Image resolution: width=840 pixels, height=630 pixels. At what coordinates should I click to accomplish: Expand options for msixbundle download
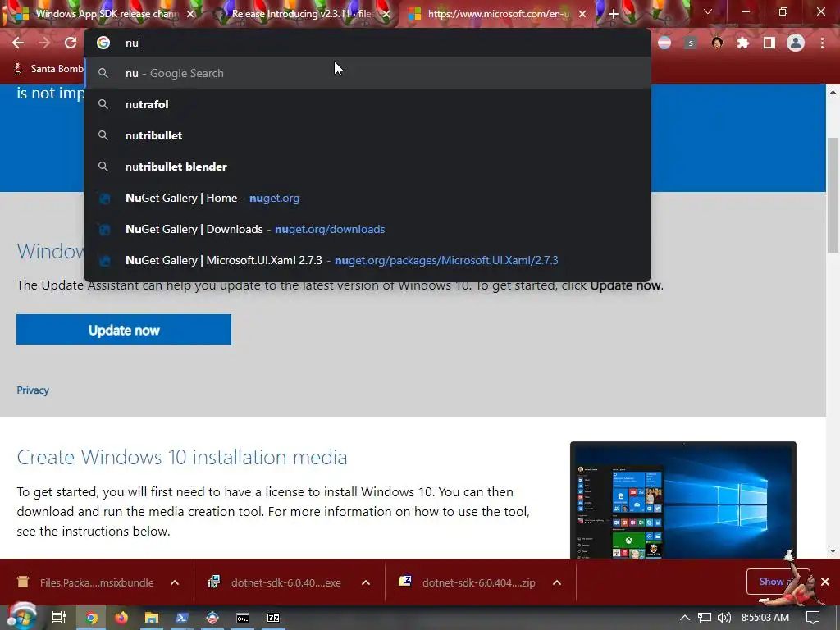[x=175, y=582]
